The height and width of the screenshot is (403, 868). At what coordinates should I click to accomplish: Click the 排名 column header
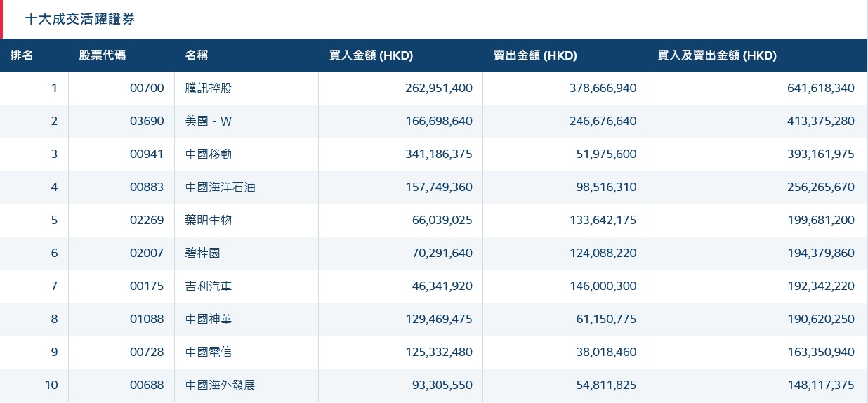click(22, 55)
